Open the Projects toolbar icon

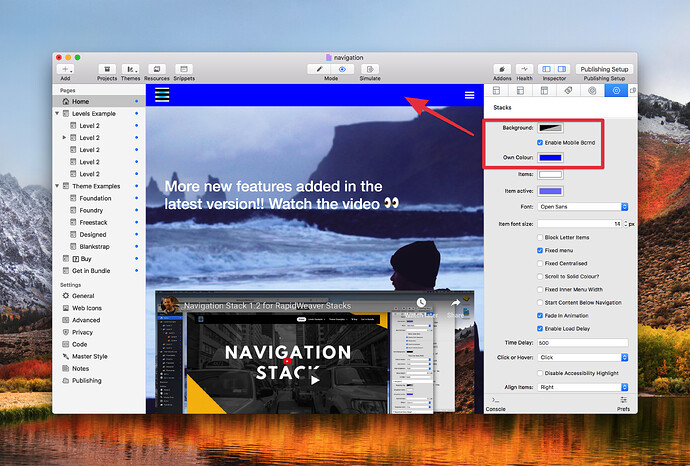point(107,69)
